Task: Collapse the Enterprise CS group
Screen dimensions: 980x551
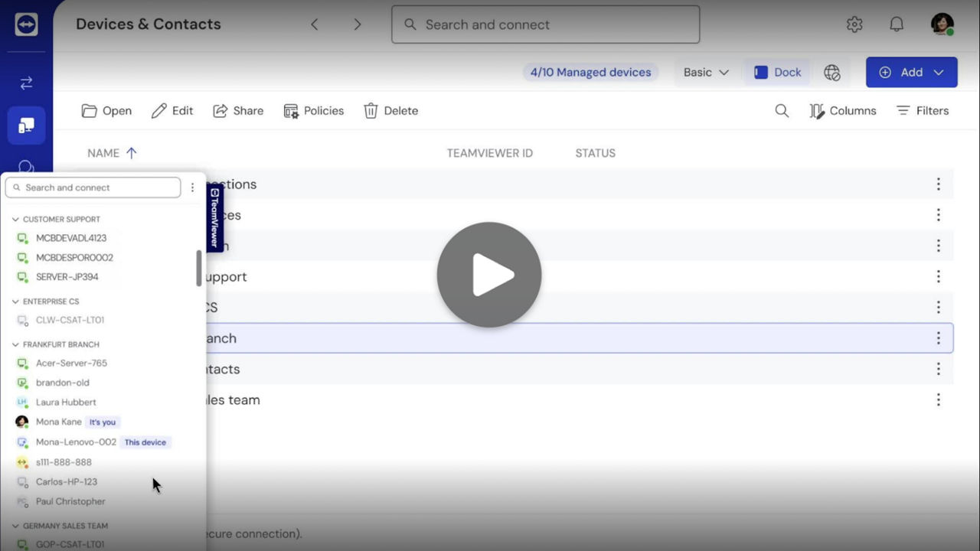Action: (x=15, y=302)
